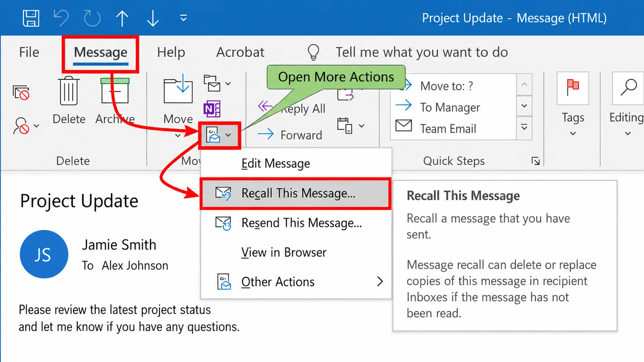Choose Resend This Message...
This screenshot has height=362, width=644.
click(296, 223)
